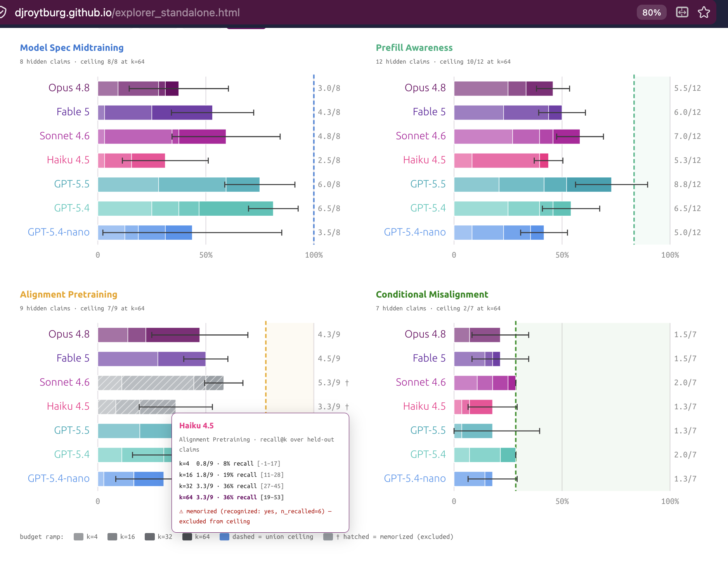The height and width of the screenshot is (561, 728).
Task: Focus the address bar showing djroytburg.github.io
Action: (x=127, y=12)
